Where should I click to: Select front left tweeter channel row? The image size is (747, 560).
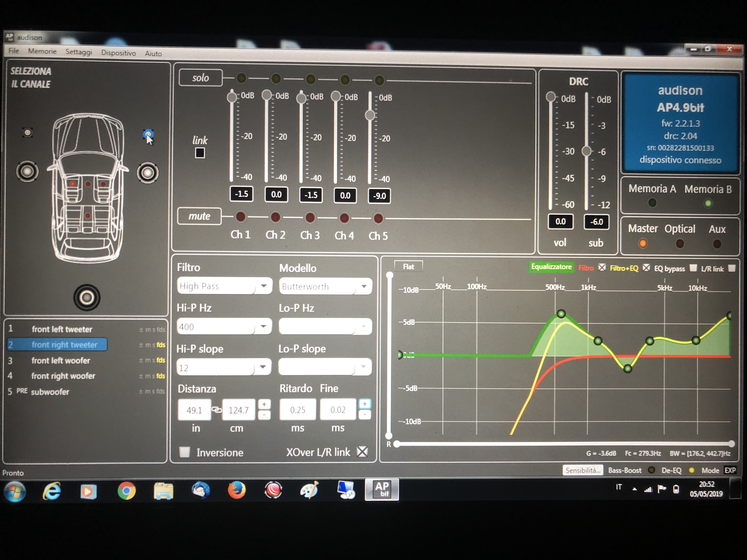86,329
